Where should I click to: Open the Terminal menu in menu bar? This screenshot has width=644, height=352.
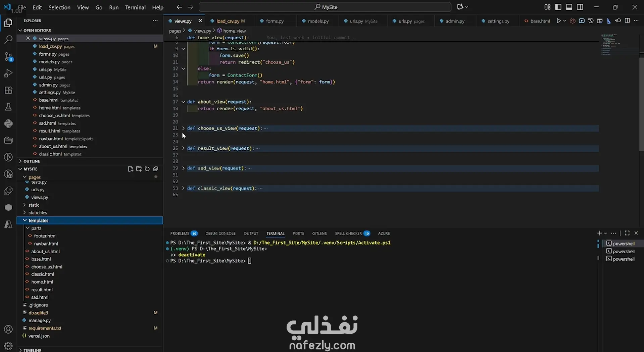(x=135, y=7)
